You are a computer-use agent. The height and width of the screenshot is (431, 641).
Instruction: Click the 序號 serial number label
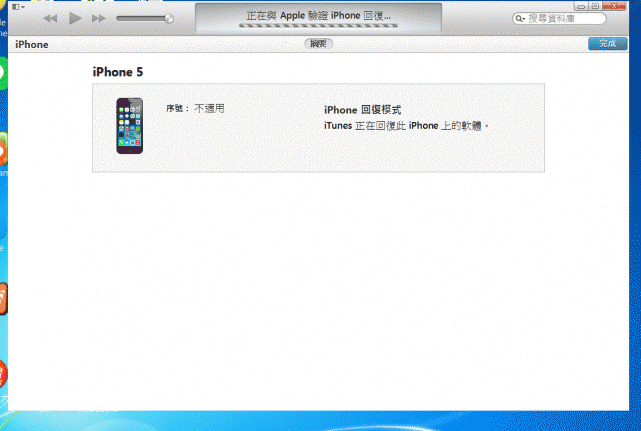[178, 108]
